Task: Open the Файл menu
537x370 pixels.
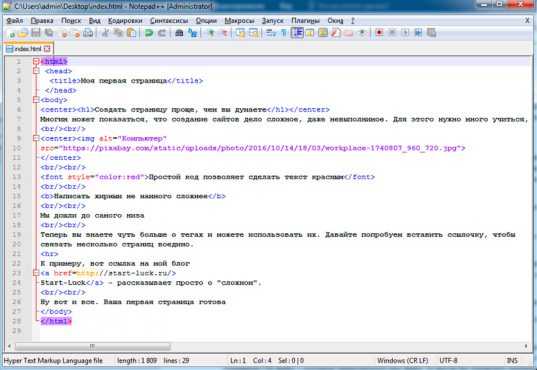Action: pyautogui.click(x=15, y=21)
